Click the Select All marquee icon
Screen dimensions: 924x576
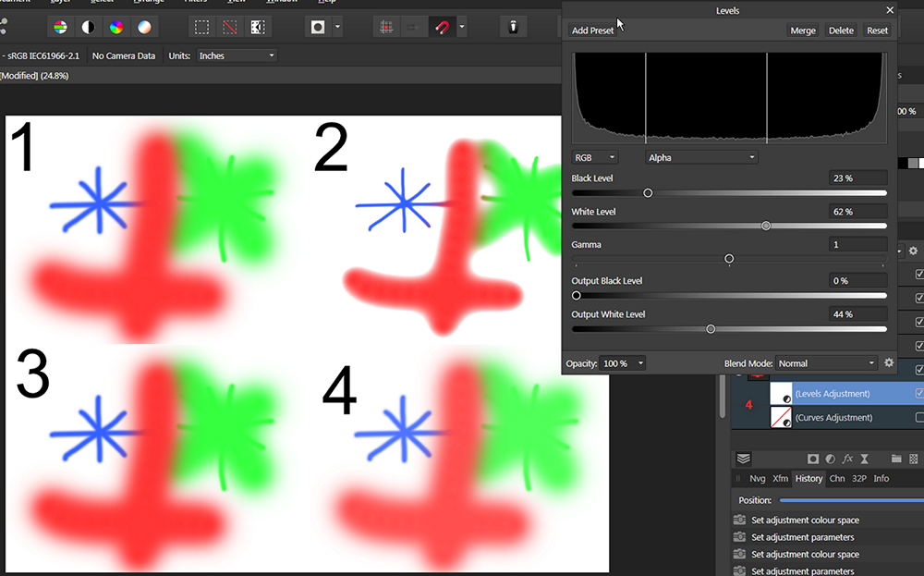click(x=201, y=27)
